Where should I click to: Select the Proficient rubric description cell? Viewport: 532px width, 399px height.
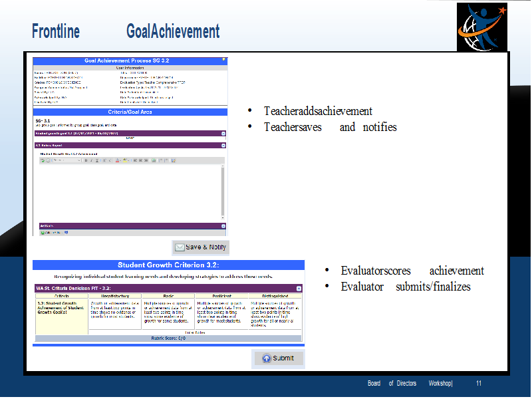click(x=221, y=314)
